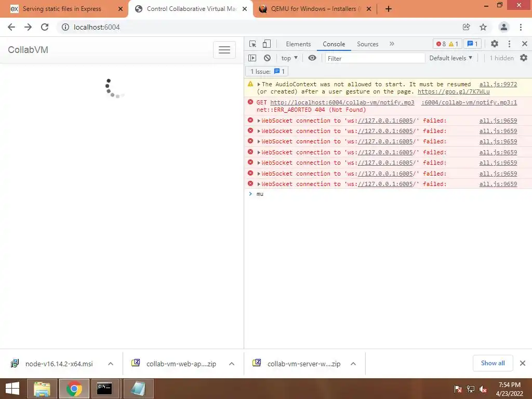Open the collab-vm-web-ap....zip download
Viewport: 532px width, 399px height.
(x=174, y=364)
